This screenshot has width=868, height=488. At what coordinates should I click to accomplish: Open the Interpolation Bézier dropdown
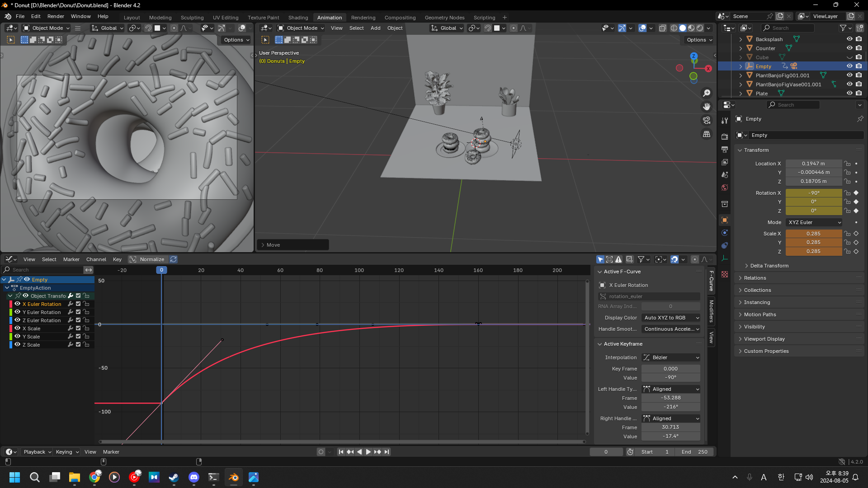tap(671, 357)
